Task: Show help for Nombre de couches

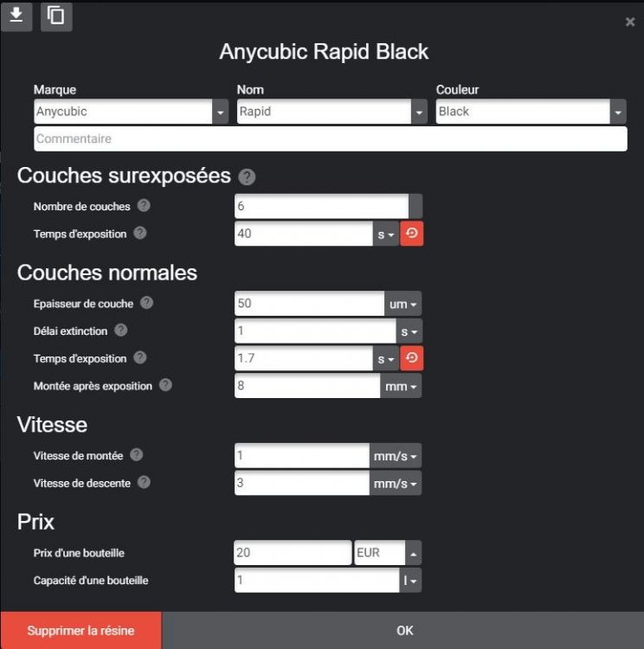Action: 144,206
